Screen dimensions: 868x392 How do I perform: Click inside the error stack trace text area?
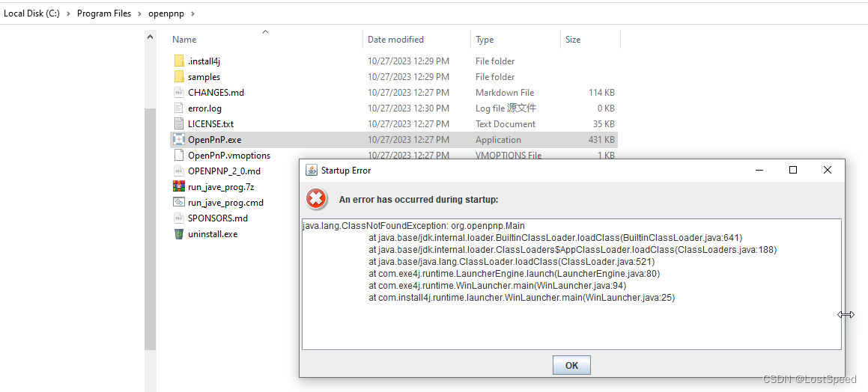tap(571, 284)
